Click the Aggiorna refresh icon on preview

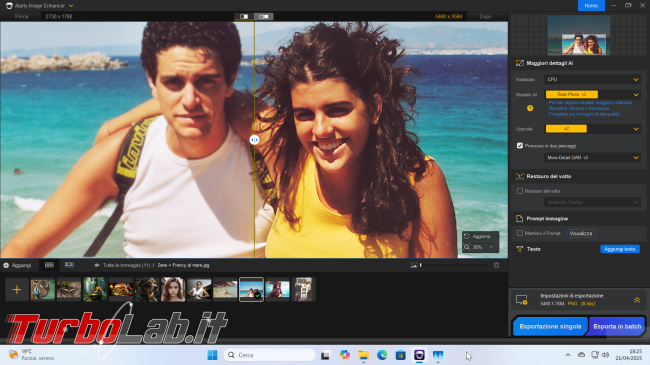coord(467,236)
